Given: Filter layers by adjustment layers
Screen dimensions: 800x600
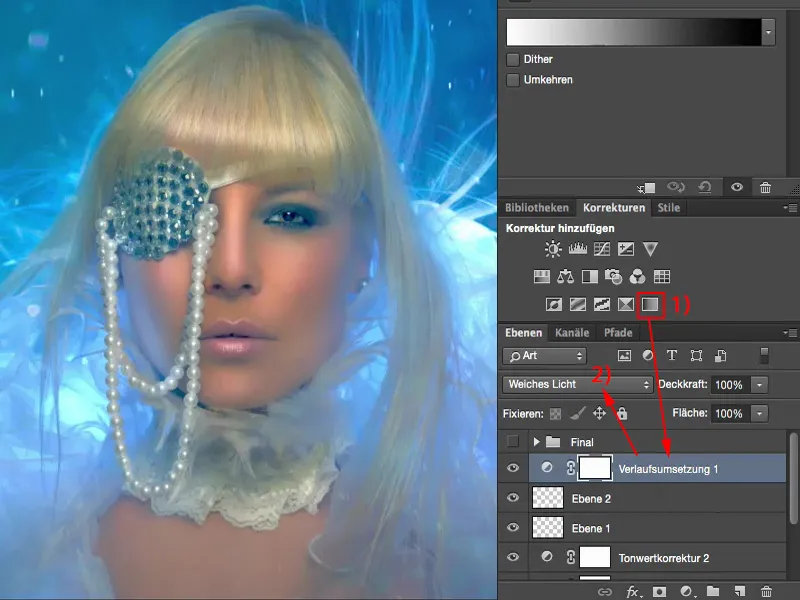Looking at the screenshot, I should click(648, 355).
